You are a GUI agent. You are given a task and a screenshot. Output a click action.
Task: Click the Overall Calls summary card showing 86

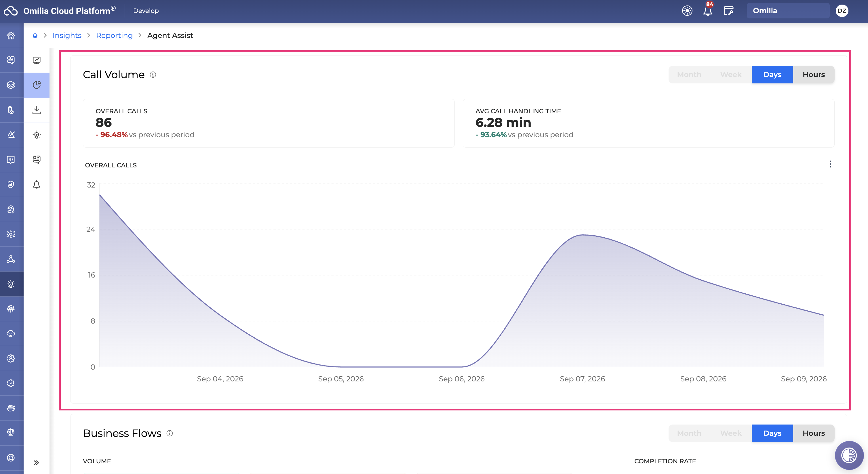point(269,123)
